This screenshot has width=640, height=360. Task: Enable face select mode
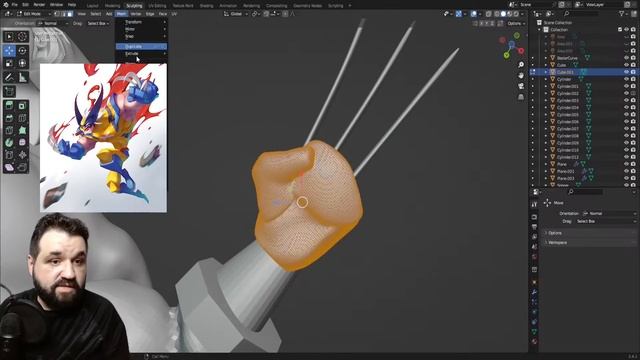70,14
